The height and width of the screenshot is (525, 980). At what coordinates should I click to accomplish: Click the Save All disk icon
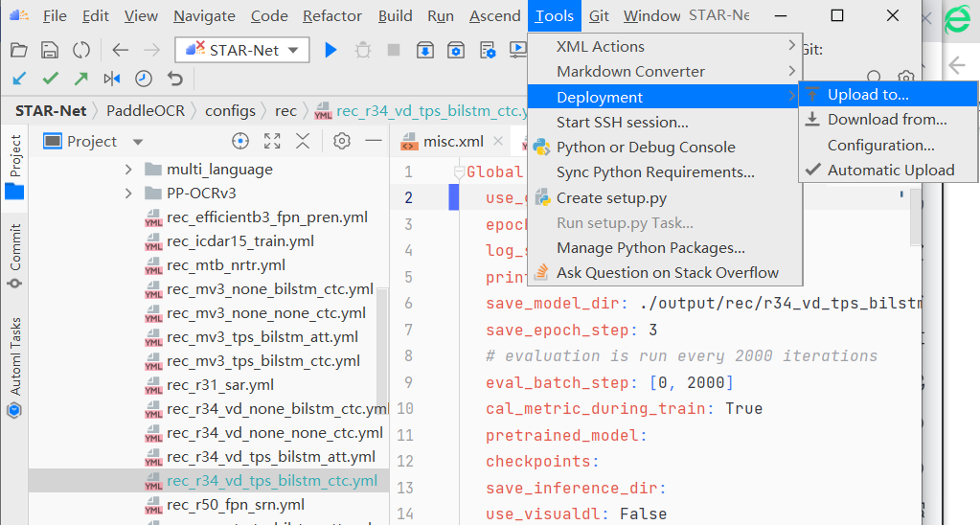50,50
